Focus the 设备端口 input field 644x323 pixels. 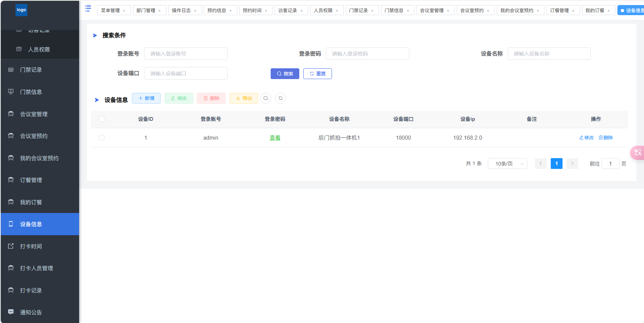(x=186, y=73)
